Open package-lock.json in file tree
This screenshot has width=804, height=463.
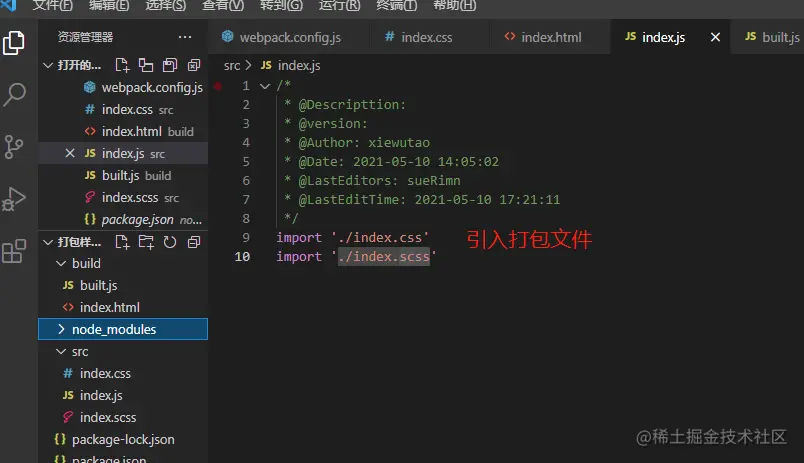(123, 439)
